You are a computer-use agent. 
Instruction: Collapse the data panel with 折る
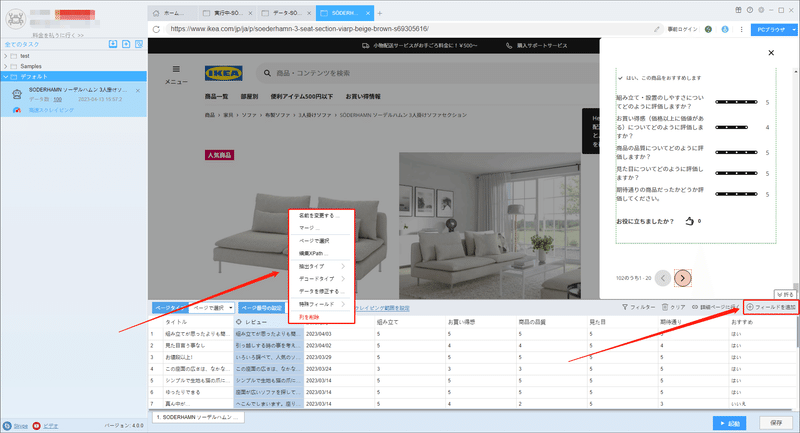[785, 294]
